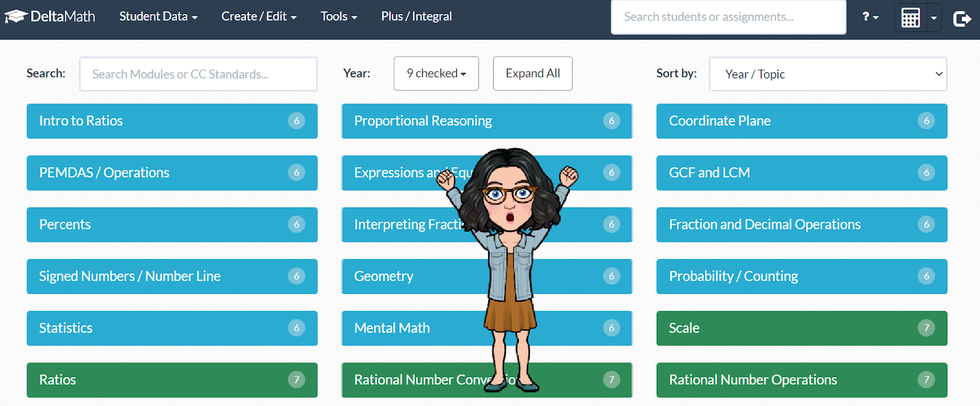Click the grade 6 badge on Percents
This screenshot has height=406, width=980.
tap(296, 225)
